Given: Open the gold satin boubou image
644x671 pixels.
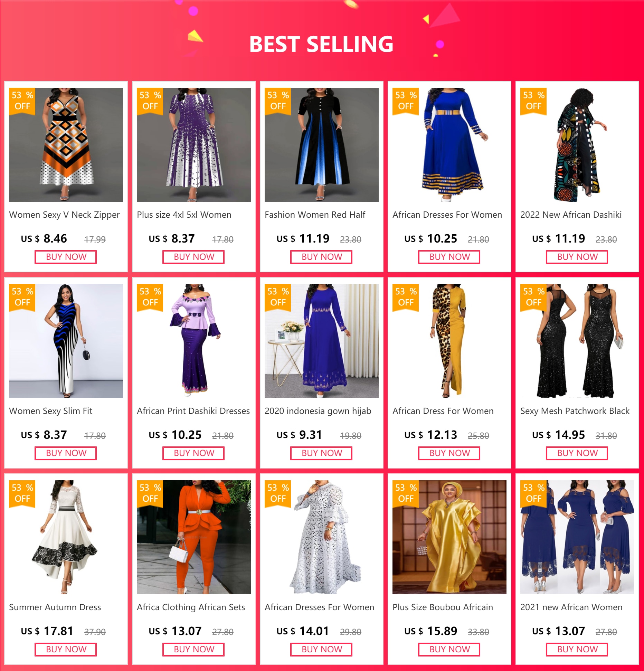Looking at the screenshot, I should 449,537.
